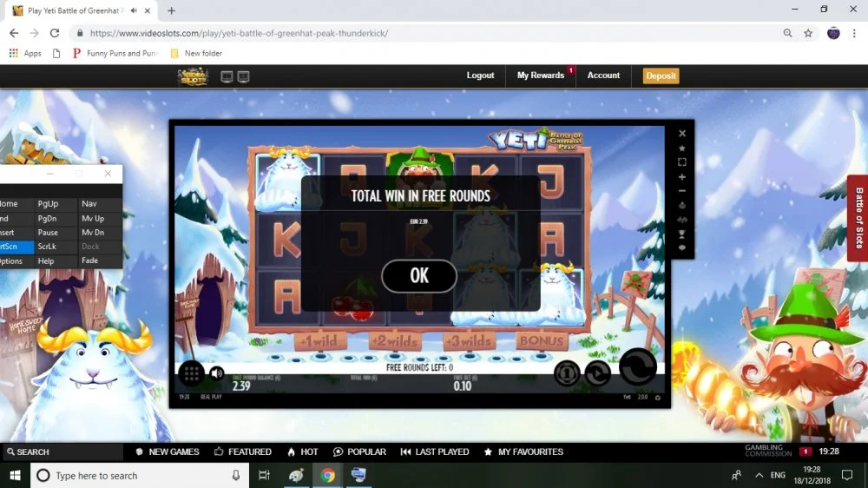Open the slot game menu grid icon
This screenshot has width=868, height=488.
point(192,374)
